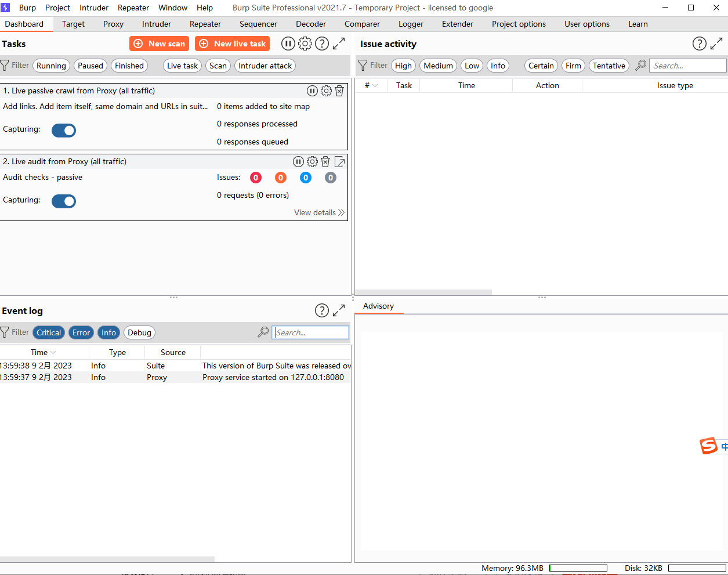The image size is (728, 575).
Task: Switch to the Repeater tab
Action: 205,24
